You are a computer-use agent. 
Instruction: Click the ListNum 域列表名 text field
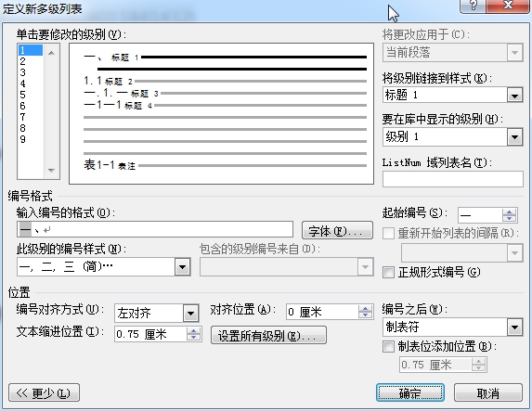pyautogui.click(x=453, y=179)
